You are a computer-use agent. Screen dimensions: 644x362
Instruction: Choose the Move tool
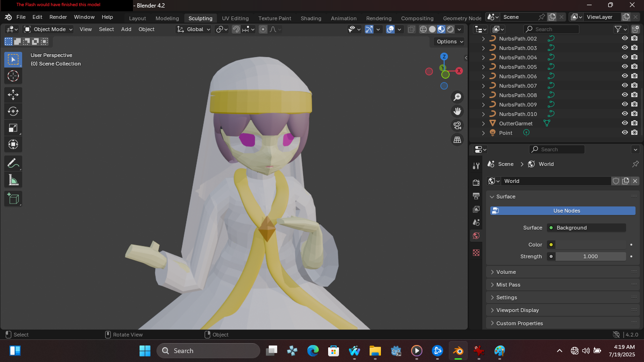tap(13, 95)
